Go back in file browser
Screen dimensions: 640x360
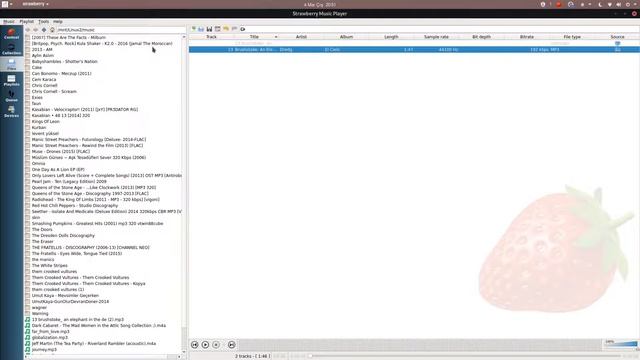click(28, 30)
